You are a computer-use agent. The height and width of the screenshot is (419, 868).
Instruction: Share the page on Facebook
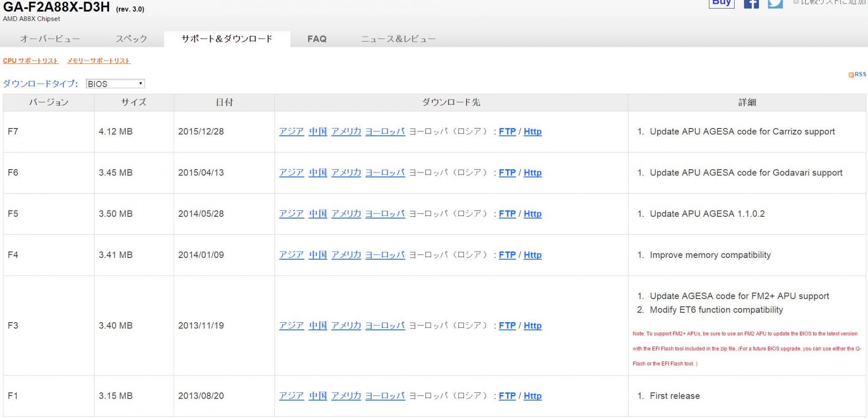751,4
